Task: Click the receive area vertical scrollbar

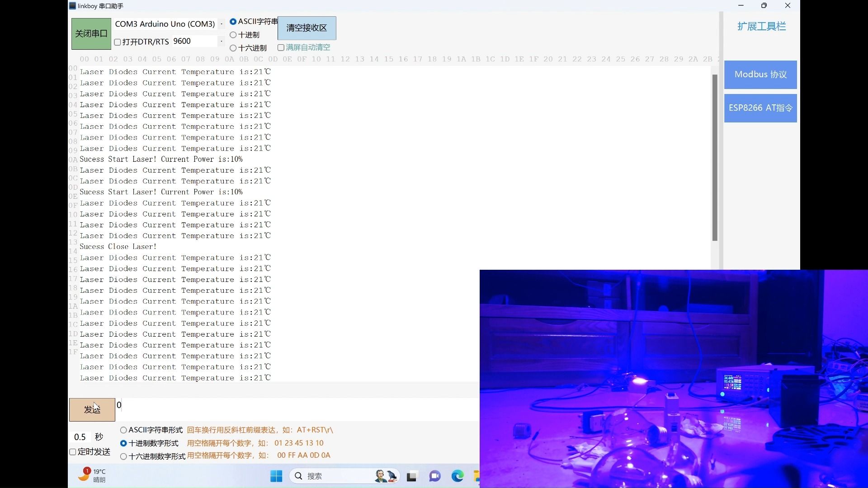Action: (x=715, y=158)
